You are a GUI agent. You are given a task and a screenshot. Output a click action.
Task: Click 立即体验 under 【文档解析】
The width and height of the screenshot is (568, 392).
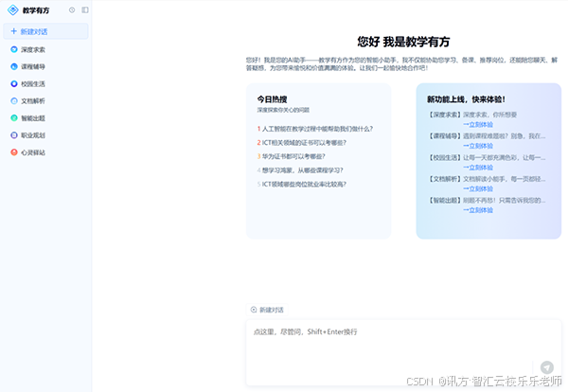(x=478, y=188)
